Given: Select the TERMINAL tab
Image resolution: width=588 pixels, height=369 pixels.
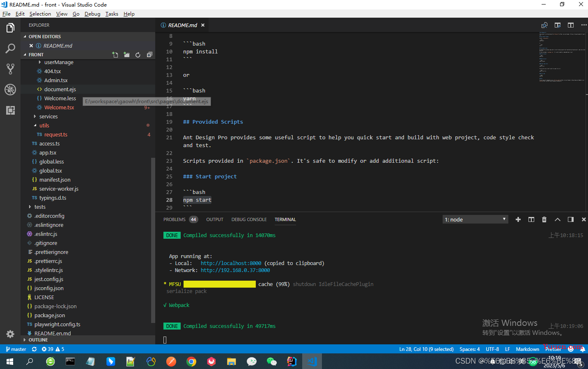Looking at the screenshot, I should click(285, 219).
